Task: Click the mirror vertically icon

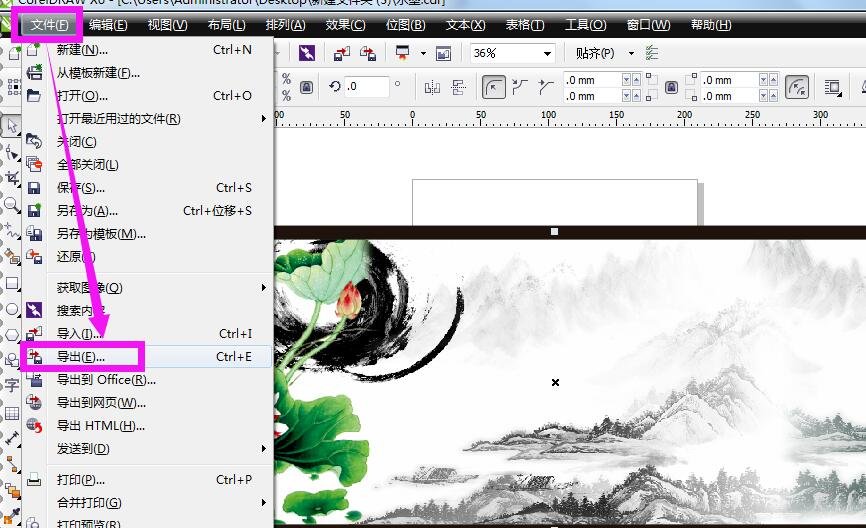Action: (456, 88)
